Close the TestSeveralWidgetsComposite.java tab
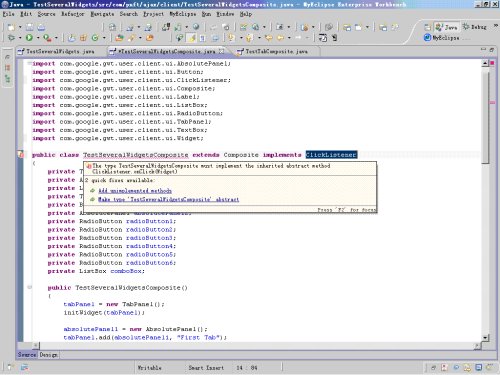The image size is (500, 375). click(x=222, y=51)
